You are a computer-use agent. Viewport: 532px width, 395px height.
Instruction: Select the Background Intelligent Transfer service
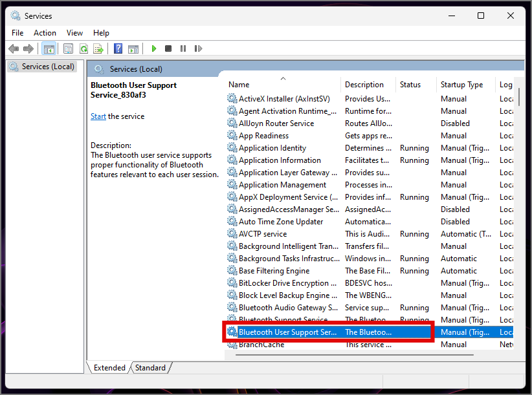click(x=370, y=246)
